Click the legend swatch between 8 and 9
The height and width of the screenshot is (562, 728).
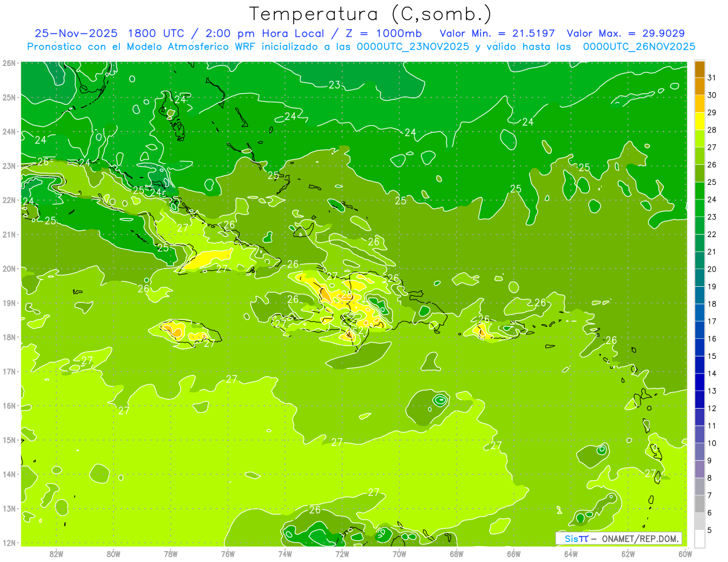pyautogui.click(x=699, y=469)
